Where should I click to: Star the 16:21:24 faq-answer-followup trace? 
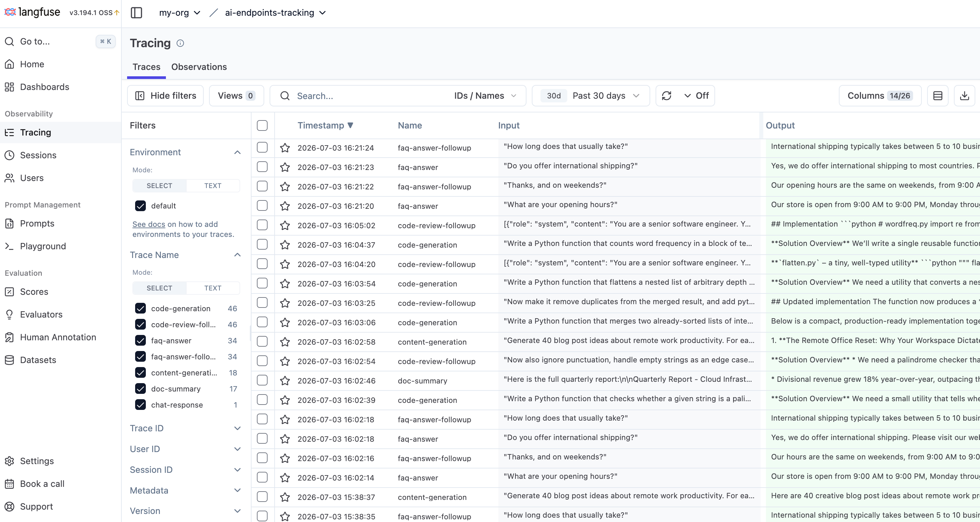coord(285,148)
